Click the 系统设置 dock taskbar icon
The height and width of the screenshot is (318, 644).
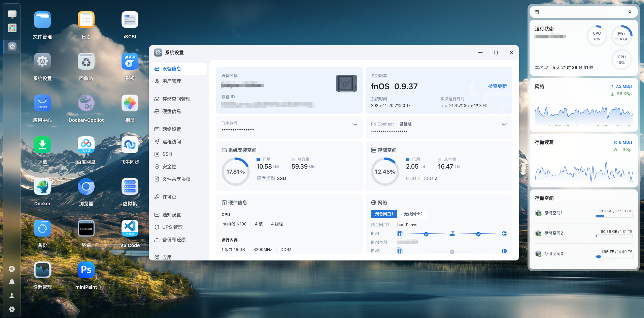[x=12, y=47]
